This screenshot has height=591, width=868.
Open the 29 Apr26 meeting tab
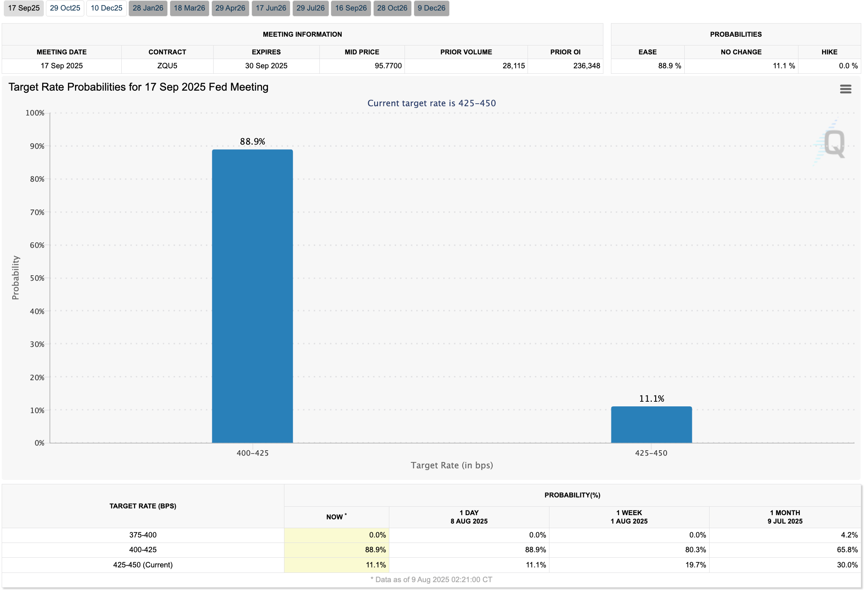230,8
